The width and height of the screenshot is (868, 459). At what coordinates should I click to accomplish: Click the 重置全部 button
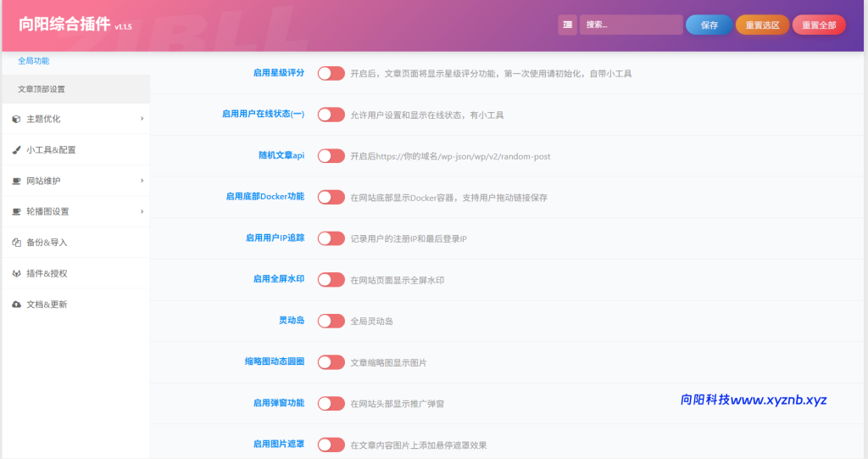click(x=819, y=25)
